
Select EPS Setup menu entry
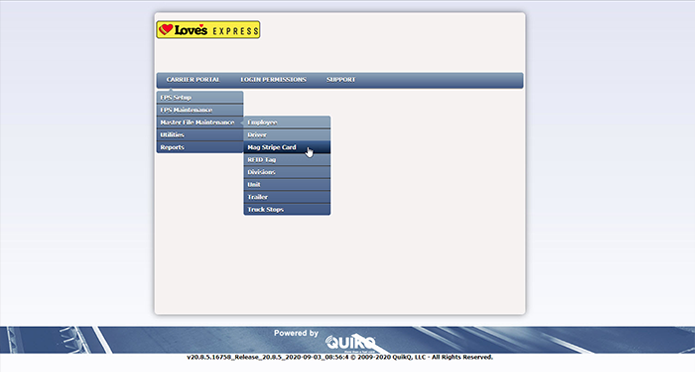(200, 98)
